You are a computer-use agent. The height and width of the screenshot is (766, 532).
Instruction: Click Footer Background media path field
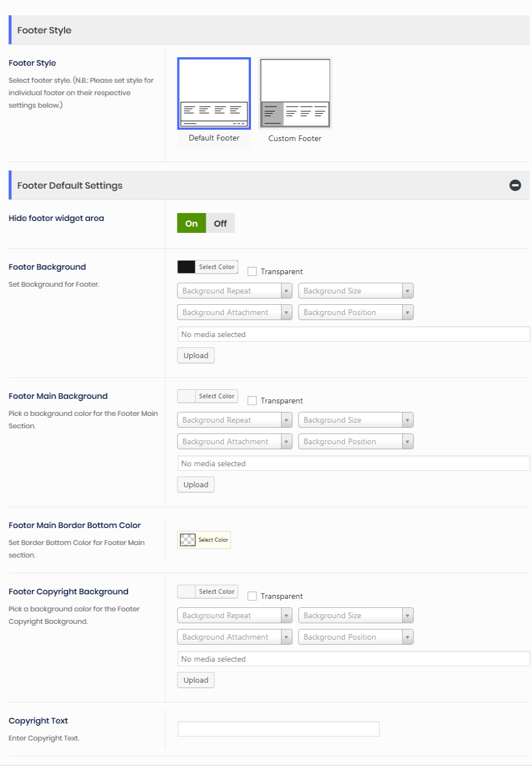point(353,334)
